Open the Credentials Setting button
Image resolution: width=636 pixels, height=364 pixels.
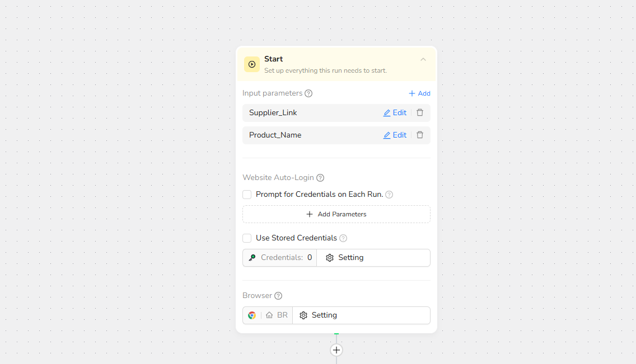(x=345, y=258)
